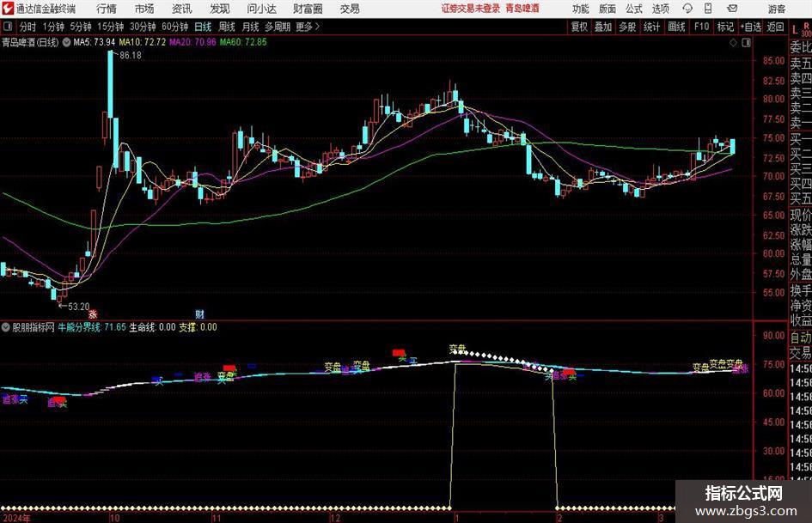Screen dimensions: 812x523
Task: Click the 游客 guest account label
Action: (777, 9)
